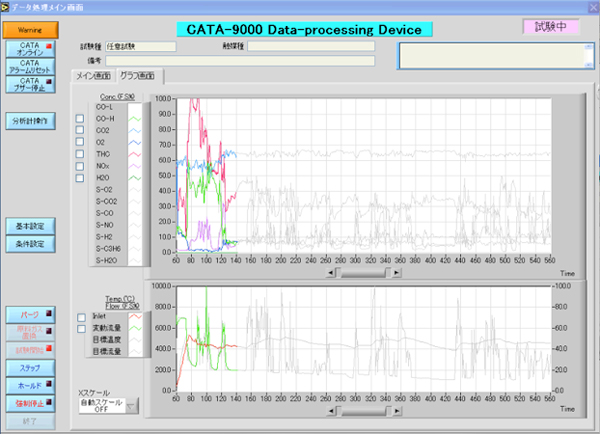600x434 pixels.
Task: Click the concentration graph's right scroll arrow
Action: point(396,272)
